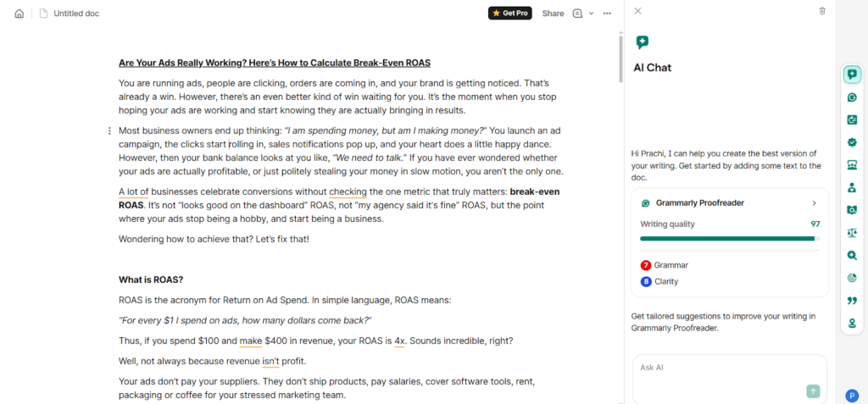Image resolution: width=868 pixels, height=404 pixels.
Task: Delete chat using the trash icon
Action: pyautogui.click(x=821, y=11)
